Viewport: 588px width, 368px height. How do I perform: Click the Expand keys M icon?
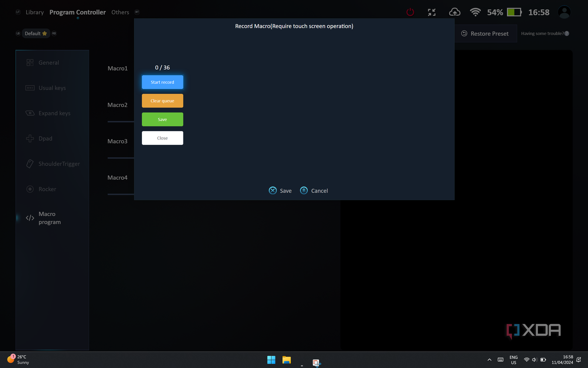30,113
